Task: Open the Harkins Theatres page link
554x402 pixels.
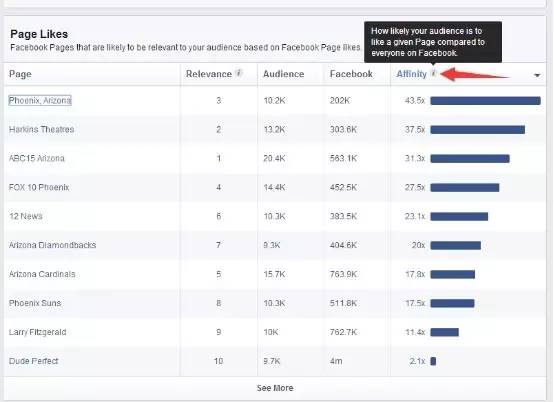Action: click(x=41, y=129)
